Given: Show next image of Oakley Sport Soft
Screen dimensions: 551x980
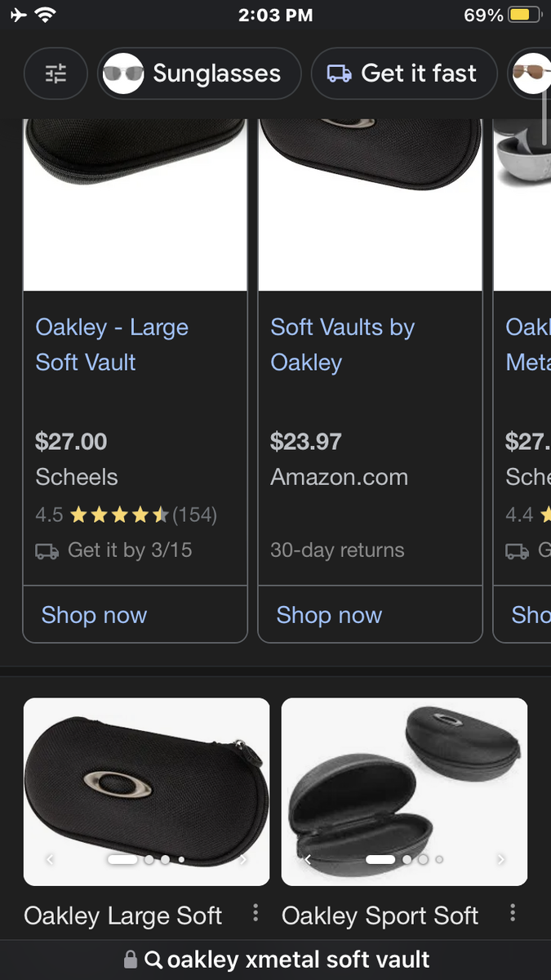Looking at the screenshot, I should click(x=500, y=859).
